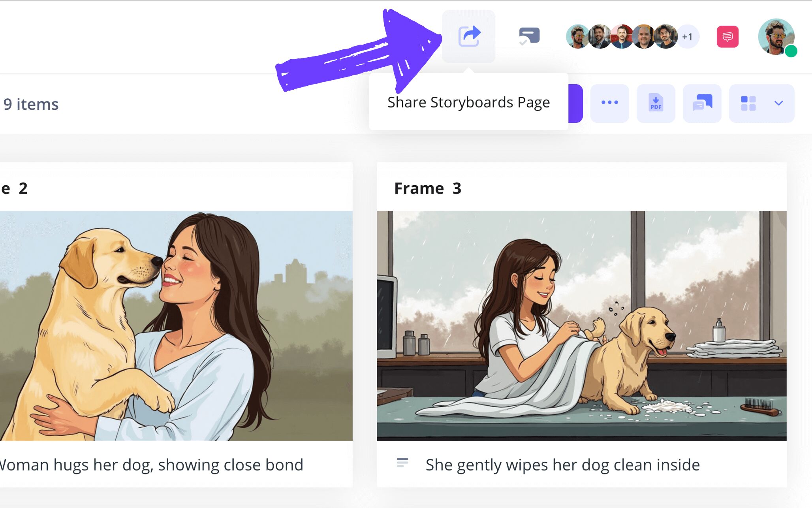Open the review comments icon with checkmark

[529, 36]
